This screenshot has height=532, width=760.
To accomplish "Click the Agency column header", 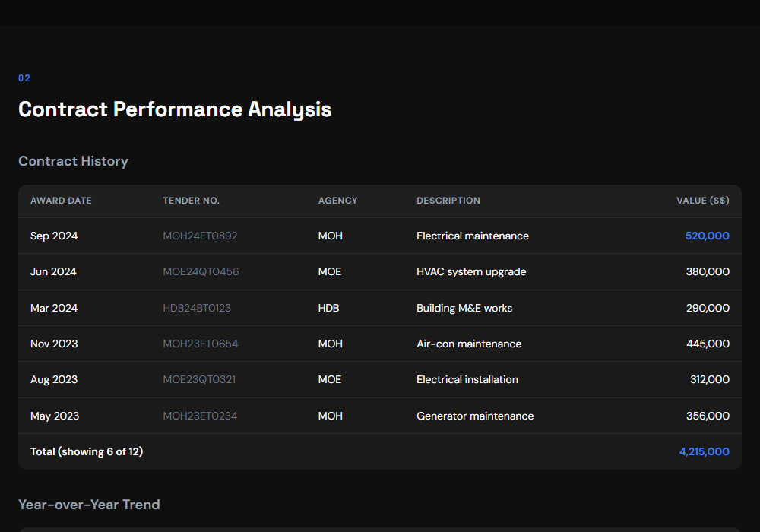I will coord(337,201).
